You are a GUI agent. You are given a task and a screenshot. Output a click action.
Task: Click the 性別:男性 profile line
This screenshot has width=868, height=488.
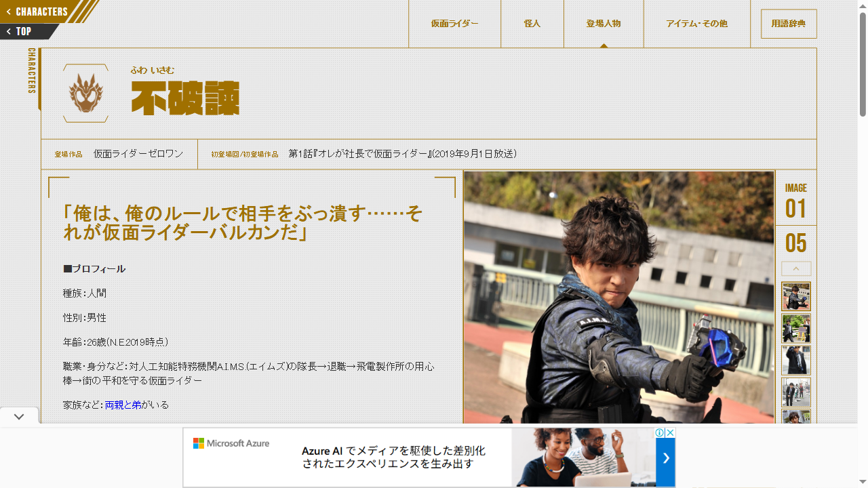[85, 318]
